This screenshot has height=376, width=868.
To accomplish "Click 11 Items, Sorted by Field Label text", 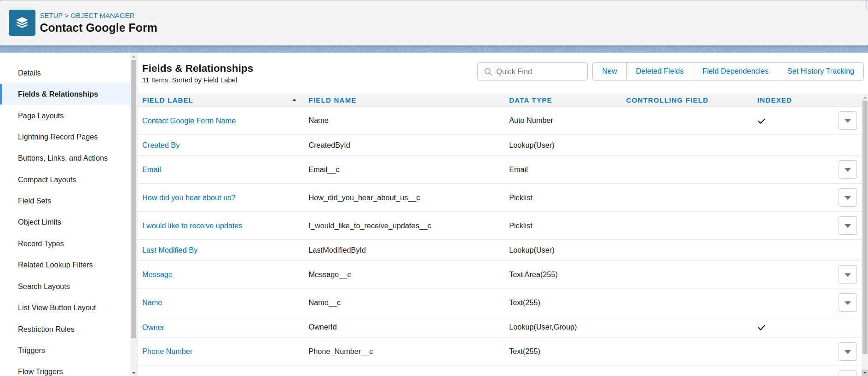I will coord(190,80).
